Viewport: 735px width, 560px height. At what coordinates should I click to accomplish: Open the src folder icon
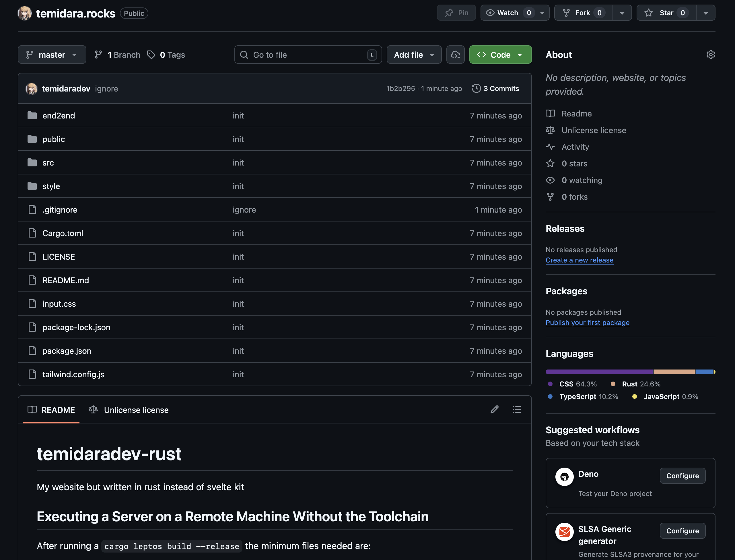tap(32, 163)
